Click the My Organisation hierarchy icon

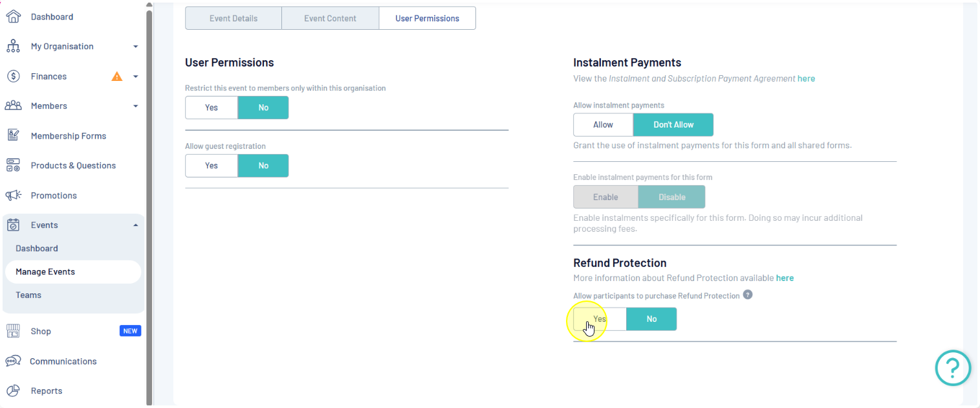[13, 47]
